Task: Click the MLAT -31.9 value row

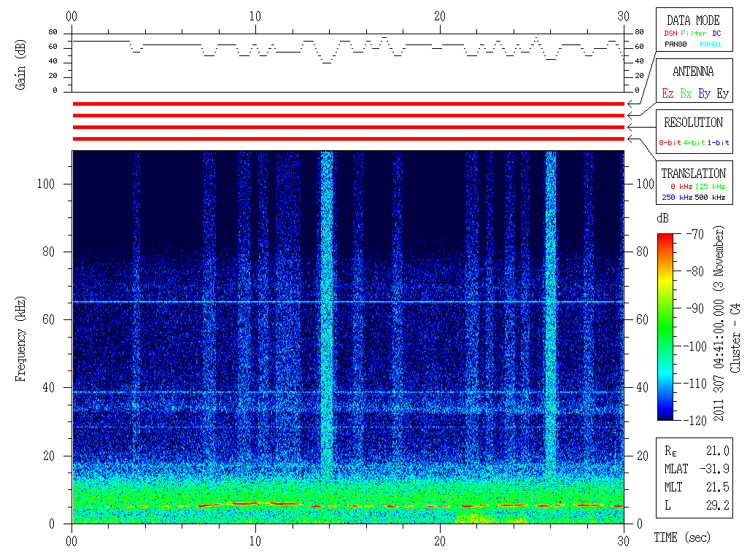Action: tap(697, 469)
